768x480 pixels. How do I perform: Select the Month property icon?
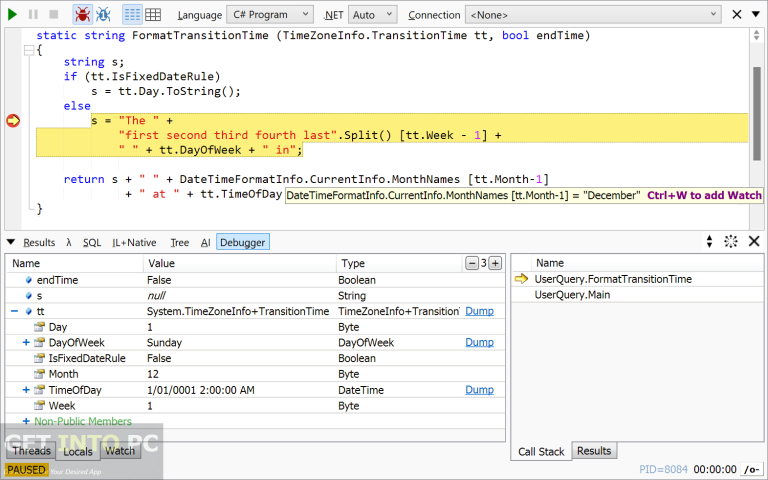pos(40,374)
